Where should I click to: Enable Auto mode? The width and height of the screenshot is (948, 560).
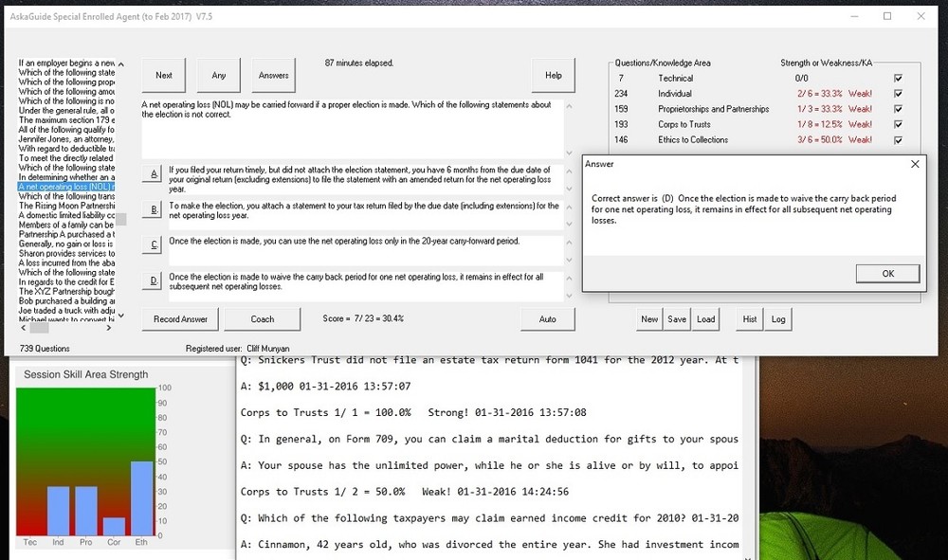(548, 319)
